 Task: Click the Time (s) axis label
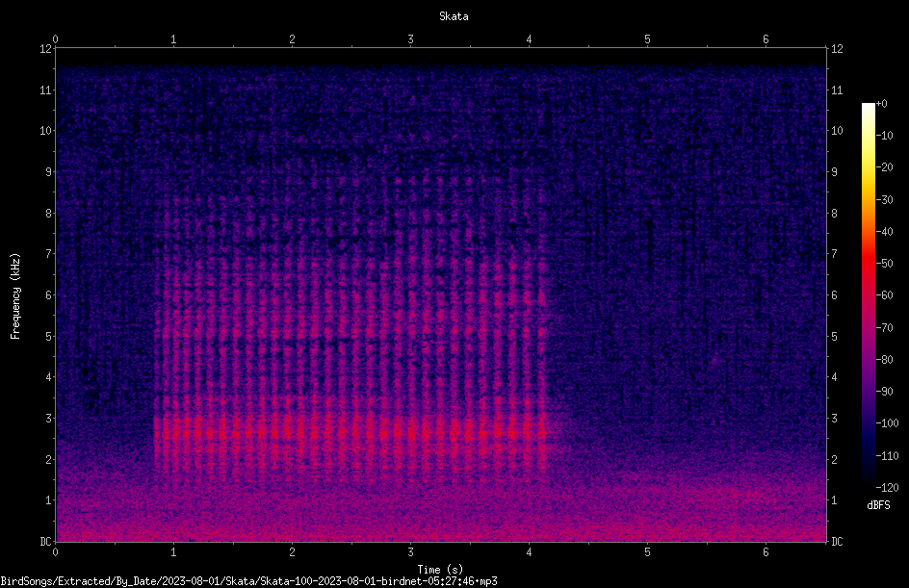(x=440, y=570)
